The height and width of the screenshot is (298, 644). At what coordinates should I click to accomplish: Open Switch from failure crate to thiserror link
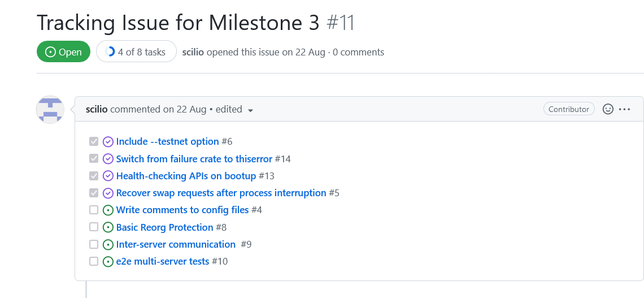click(194, 159)
